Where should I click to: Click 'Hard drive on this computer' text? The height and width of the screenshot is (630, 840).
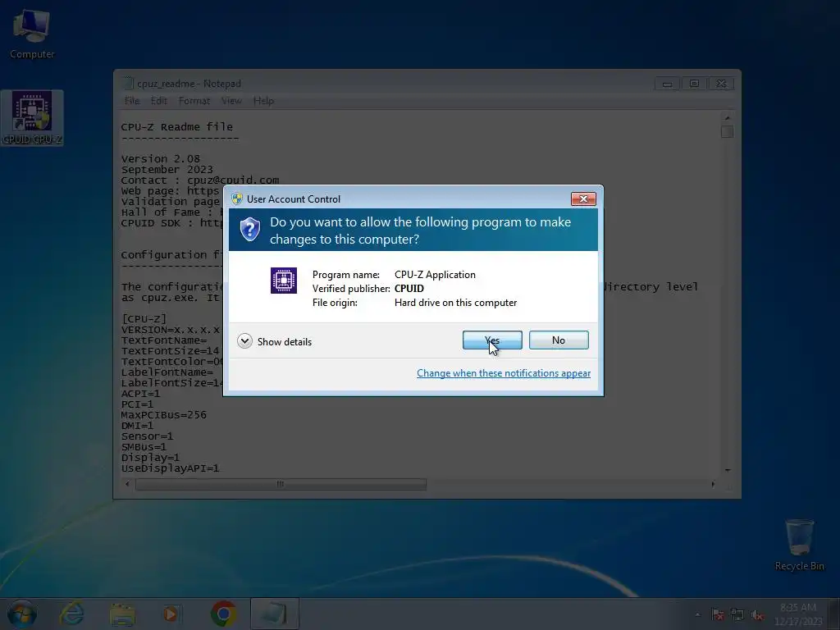(456, 302)
